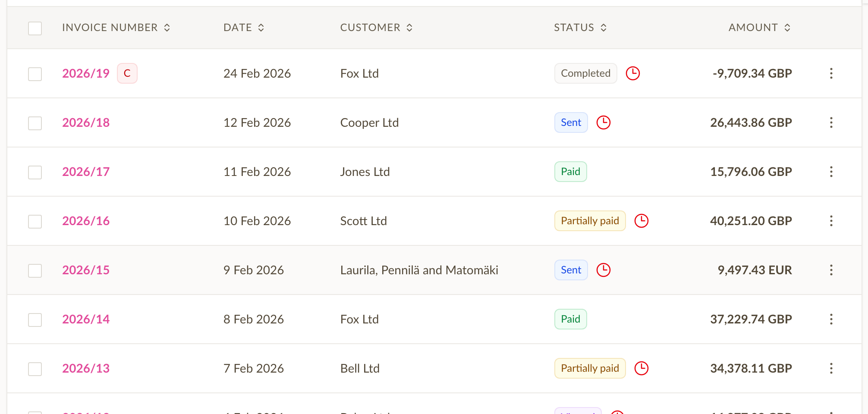Open overdue clock icon for invoice 2026/19

pyautogui.click(x=633, y=73)
